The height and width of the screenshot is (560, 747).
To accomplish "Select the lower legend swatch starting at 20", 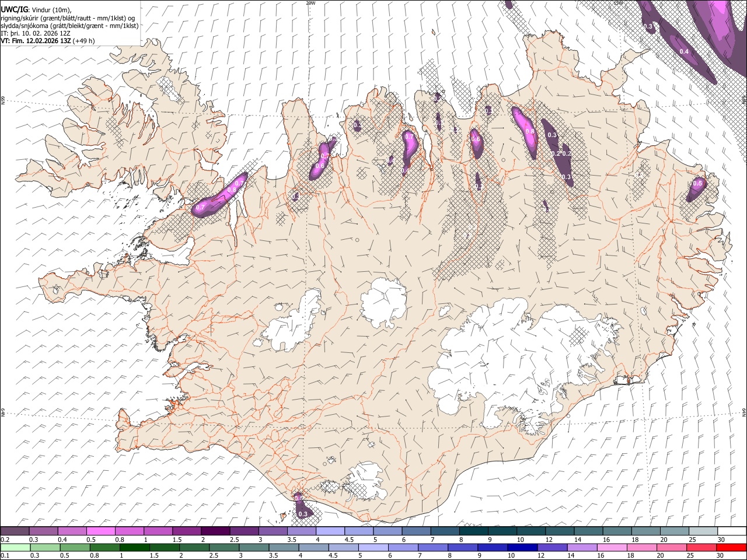I will tap(672, 547).
